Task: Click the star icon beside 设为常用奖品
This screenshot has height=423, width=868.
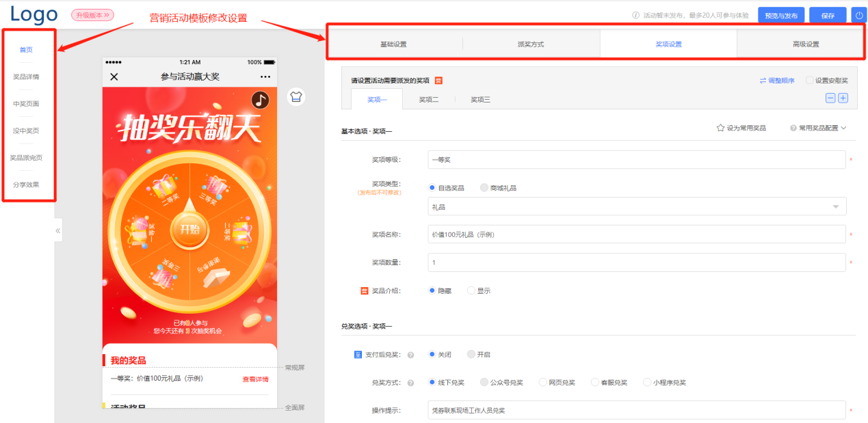Action: 719,128
